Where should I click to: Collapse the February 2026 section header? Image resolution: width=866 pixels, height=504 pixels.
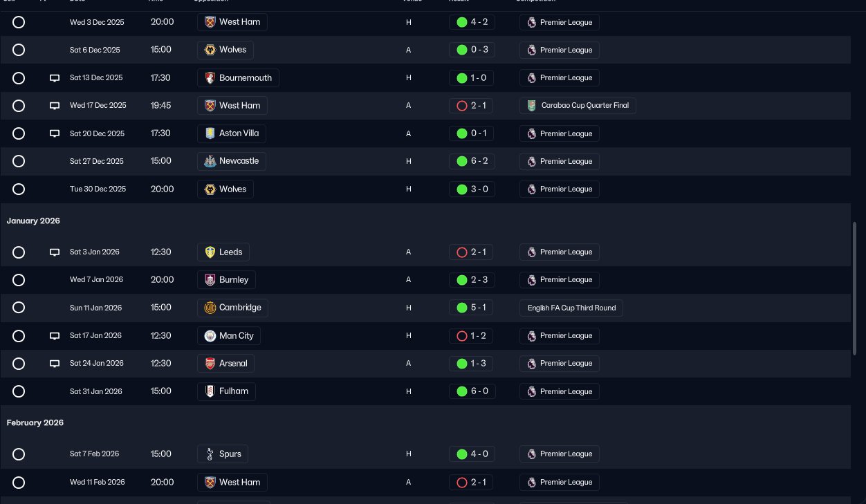tap(35, 423)
